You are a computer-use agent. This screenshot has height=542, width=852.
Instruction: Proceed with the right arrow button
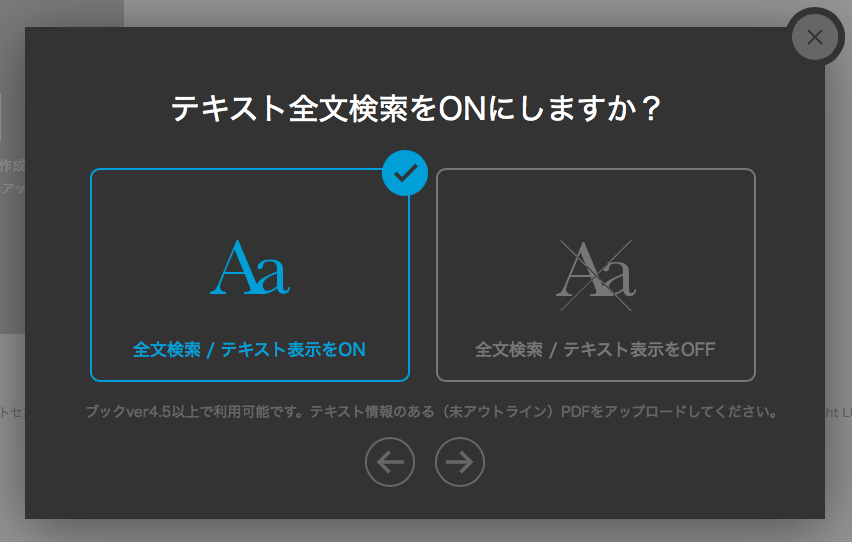pos(460,462)
